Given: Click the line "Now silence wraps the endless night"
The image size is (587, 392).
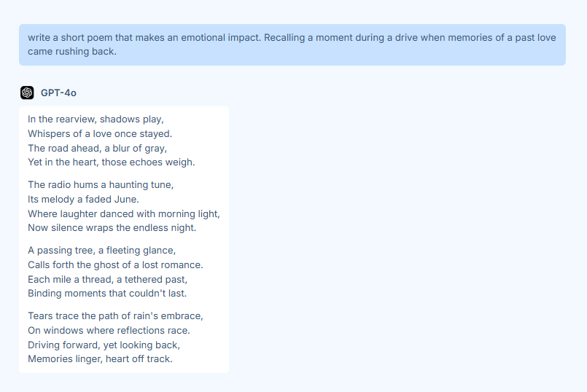Looking at the screenshot, I should [112, 228].
